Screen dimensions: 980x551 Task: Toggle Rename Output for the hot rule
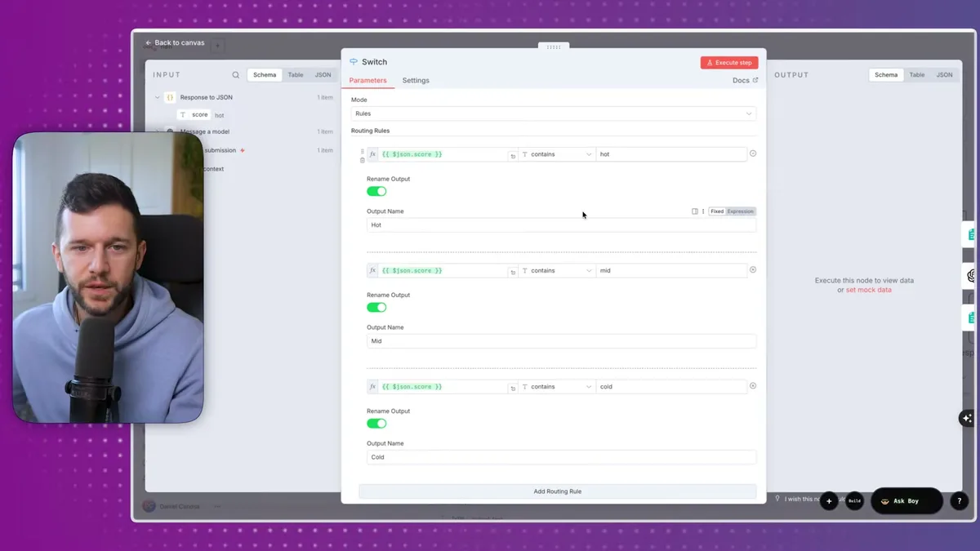376,191
